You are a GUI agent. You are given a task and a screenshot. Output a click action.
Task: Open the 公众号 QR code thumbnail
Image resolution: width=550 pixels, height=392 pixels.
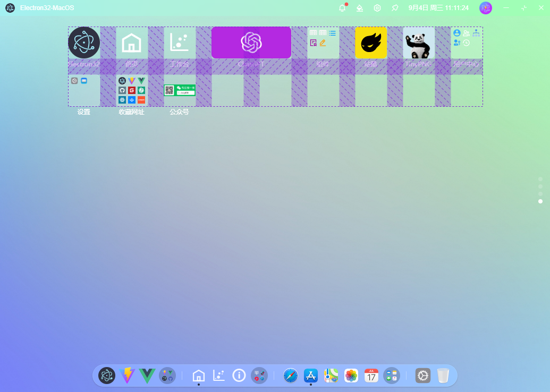click(179, 90)
